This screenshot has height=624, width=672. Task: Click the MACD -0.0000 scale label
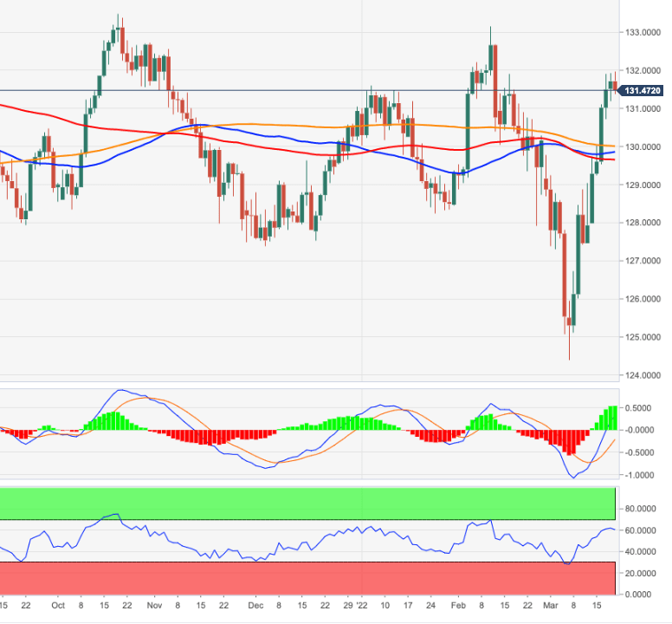point(637,430)
